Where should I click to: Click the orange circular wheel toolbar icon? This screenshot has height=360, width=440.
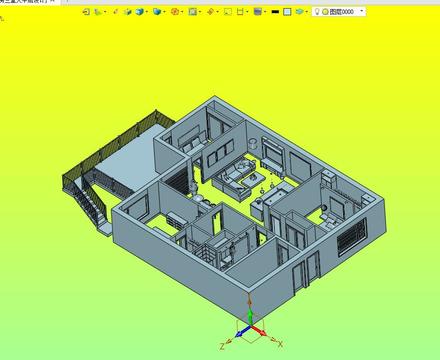[x=175, y=12]
